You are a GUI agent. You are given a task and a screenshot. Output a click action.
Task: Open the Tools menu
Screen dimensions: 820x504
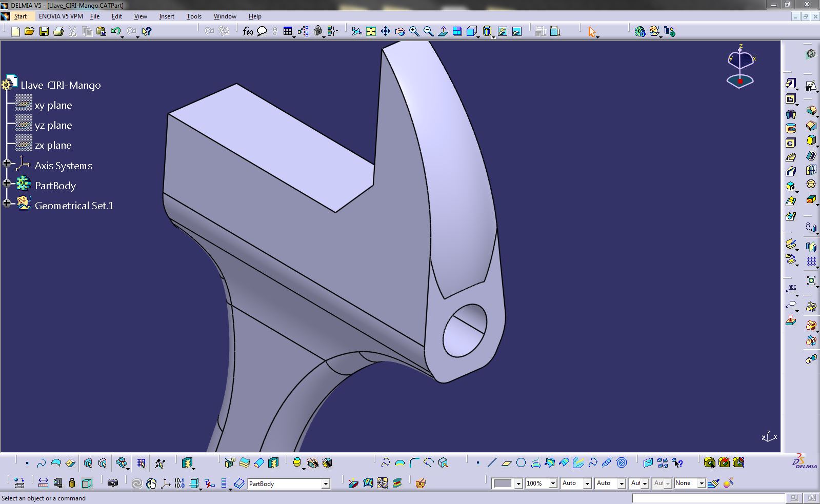pos(194,16)
